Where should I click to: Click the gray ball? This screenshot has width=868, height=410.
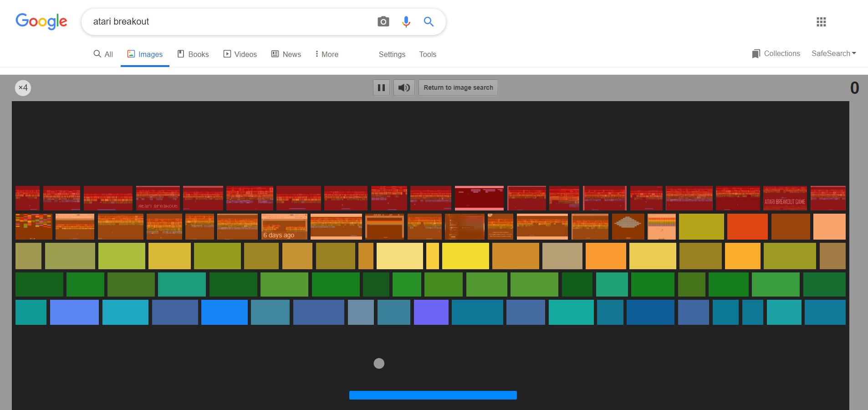point(379,363)
